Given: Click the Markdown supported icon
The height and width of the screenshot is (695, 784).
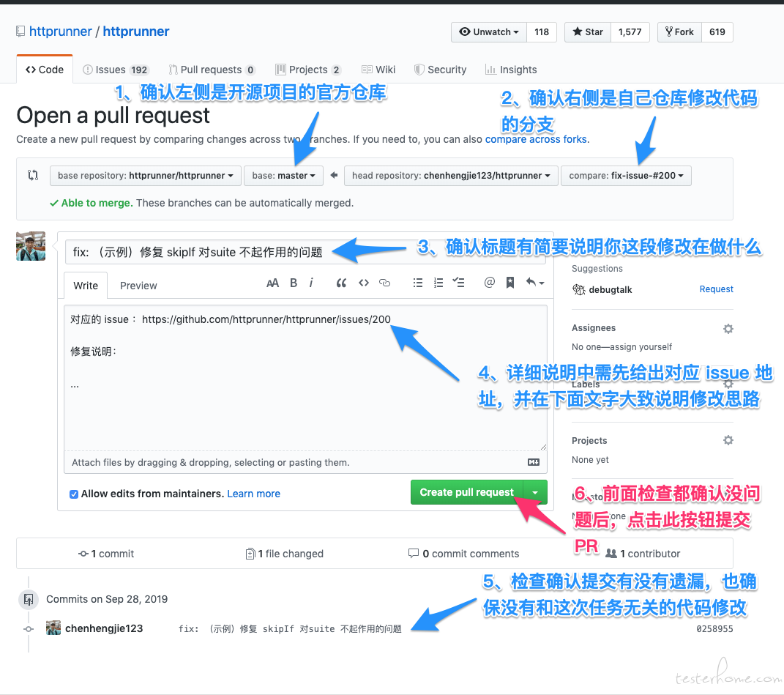Looking at the screenshot, I should click(x=534, y=462).
